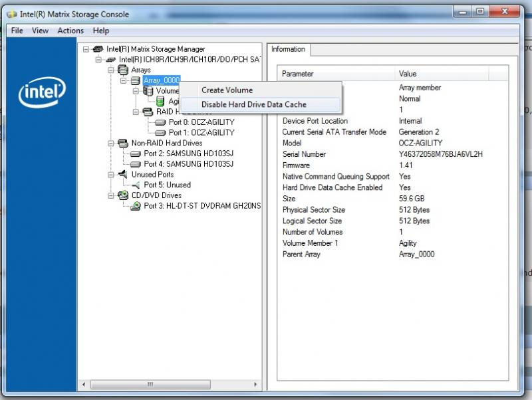Collapse the Array_0000 node
Image resolution: width=532 pixels, height=400 pixels.
pos(123,80)
